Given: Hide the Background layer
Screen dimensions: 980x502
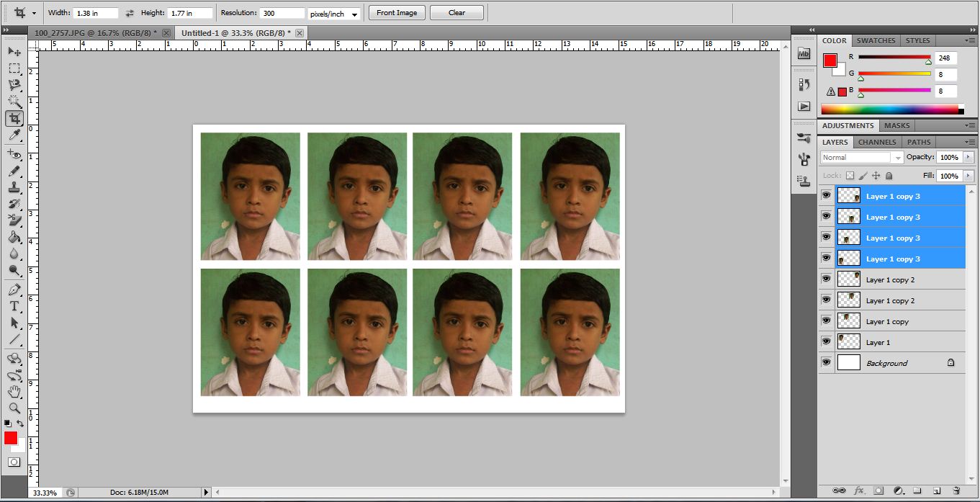Looking at the screenshot, I should tap(826, 362).
